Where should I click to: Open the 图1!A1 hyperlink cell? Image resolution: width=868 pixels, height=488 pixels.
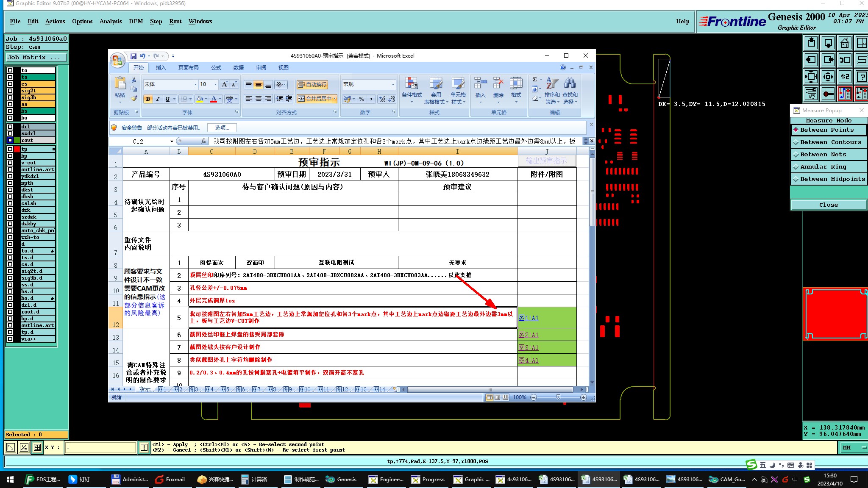tap(529, 318)
